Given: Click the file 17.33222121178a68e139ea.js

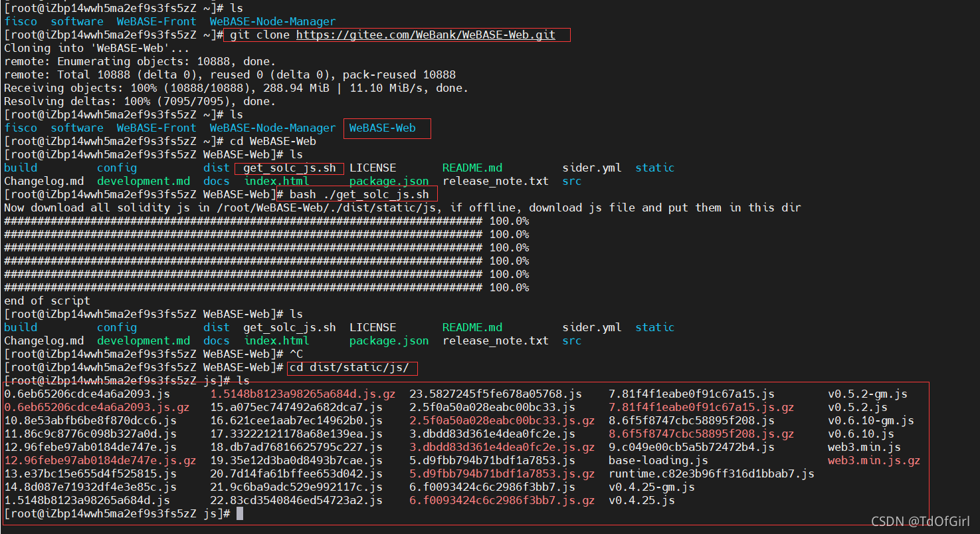Looking at the screenshot, I should (296, 434).
